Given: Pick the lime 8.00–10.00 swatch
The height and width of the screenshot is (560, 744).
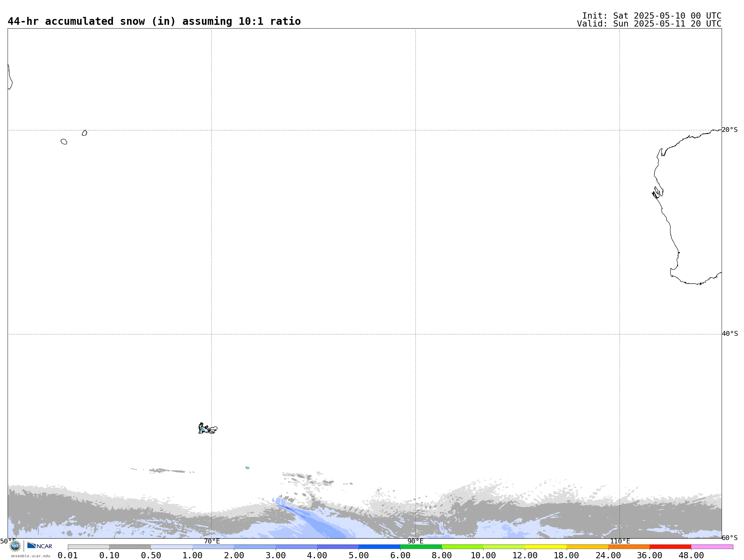Looking at the screenshot, I should click(x=463, y=547).
